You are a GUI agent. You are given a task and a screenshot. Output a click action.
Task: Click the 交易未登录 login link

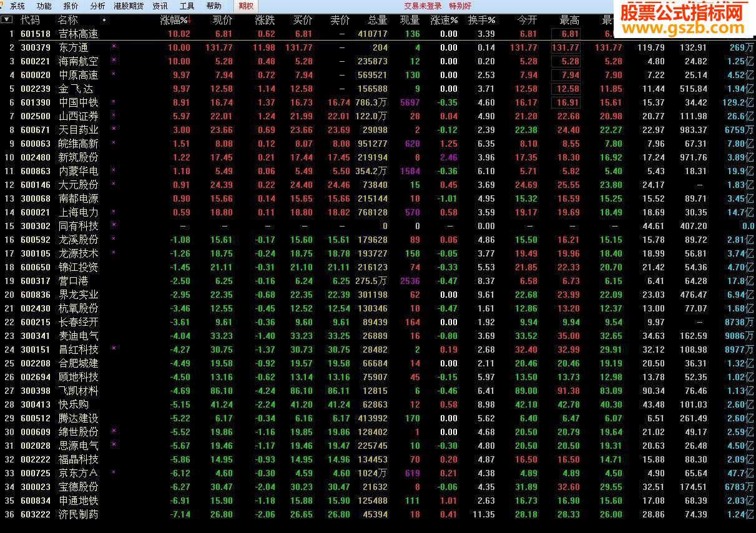click(x=423, y=6)
